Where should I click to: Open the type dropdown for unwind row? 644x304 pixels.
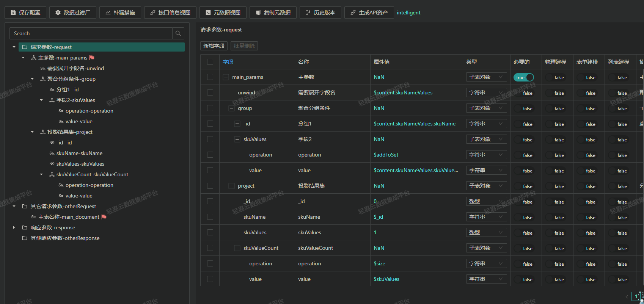[487, 92]
